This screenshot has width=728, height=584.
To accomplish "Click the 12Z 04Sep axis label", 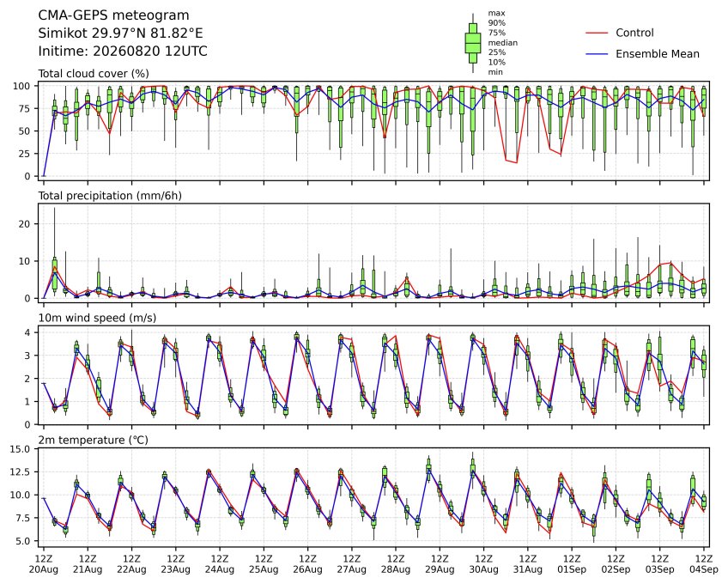I will pos(704,564).
